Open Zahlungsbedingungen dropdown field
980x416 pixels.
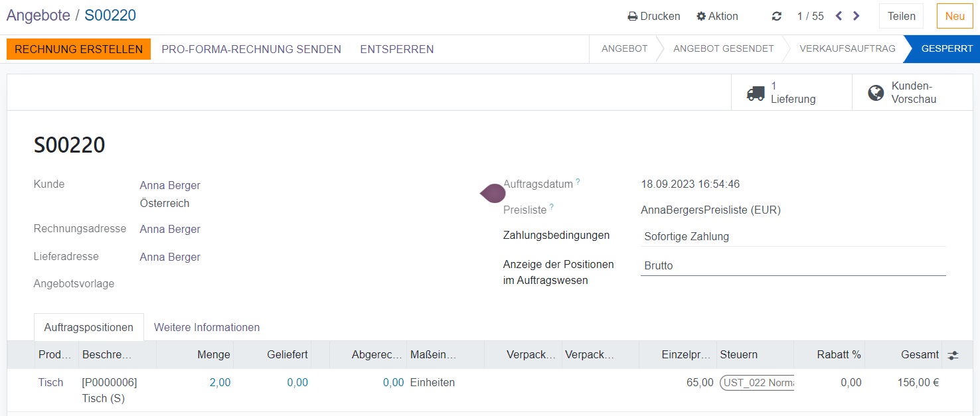(x=792, y=237)
